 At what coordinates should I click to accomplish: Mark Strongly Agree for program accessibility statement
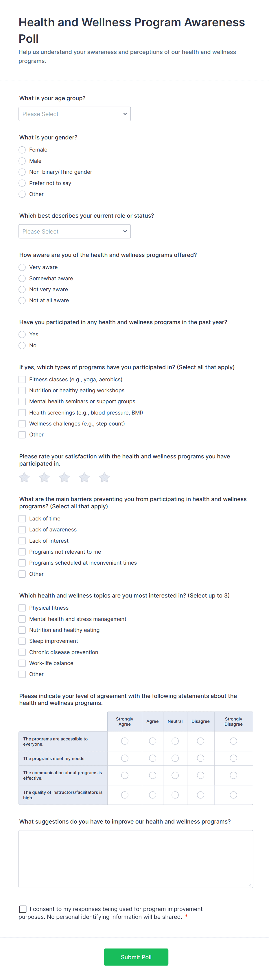click(125, 741)
